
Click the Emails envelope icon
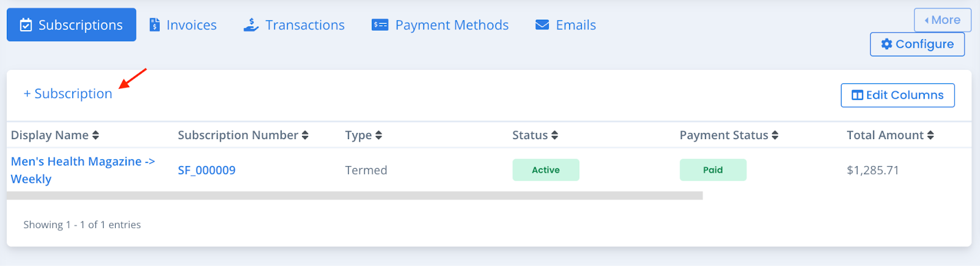point(542,25)
